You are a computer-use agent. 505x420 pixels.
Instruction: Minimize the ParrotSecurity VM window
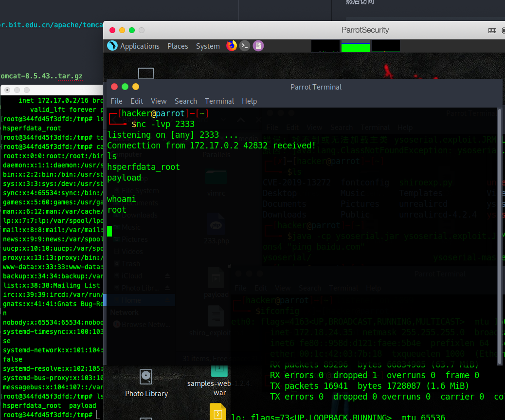[x=122, y=30]
